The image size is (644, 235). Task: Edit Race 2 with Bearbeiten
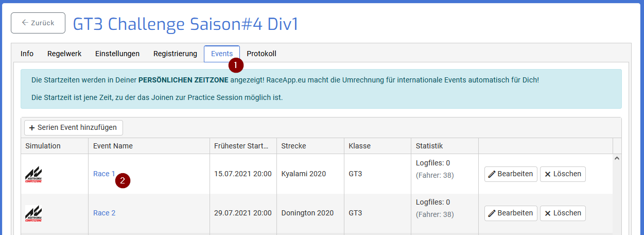(511, 213)
